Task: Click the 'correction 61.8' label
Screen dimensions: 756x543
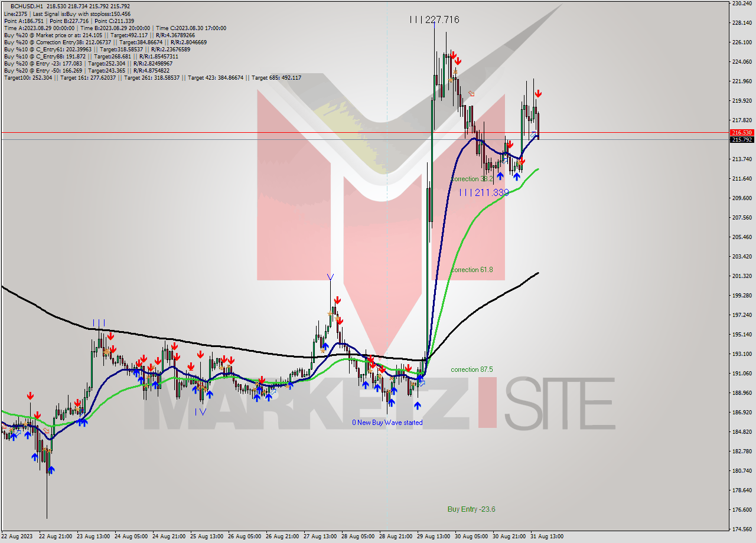Action: [x=472, y=270]
